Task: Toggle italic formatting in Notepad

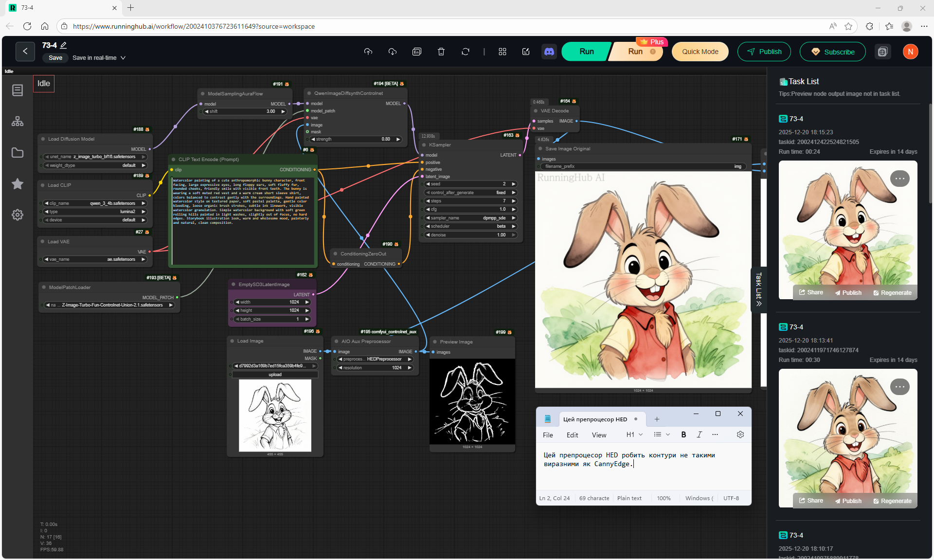Action: [x=699, y=434]
